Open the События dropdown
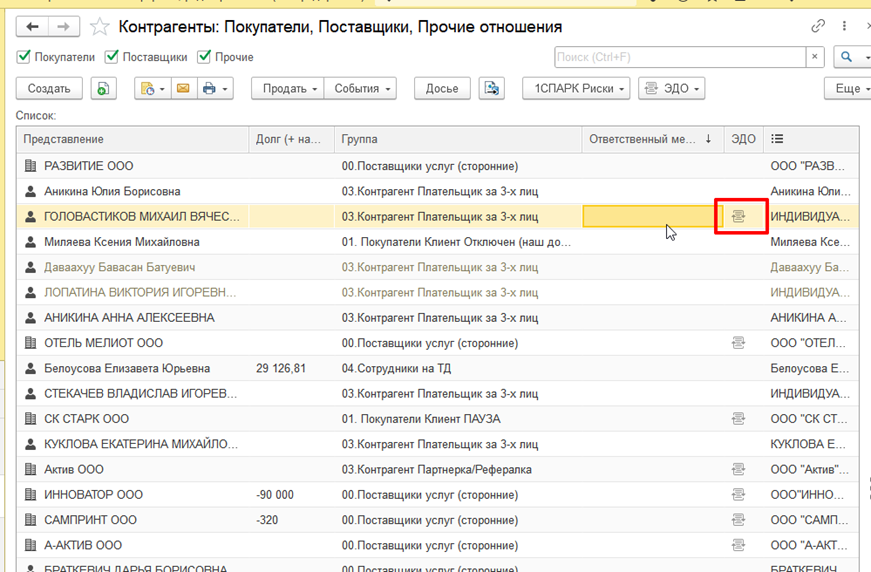 [360, 88]
